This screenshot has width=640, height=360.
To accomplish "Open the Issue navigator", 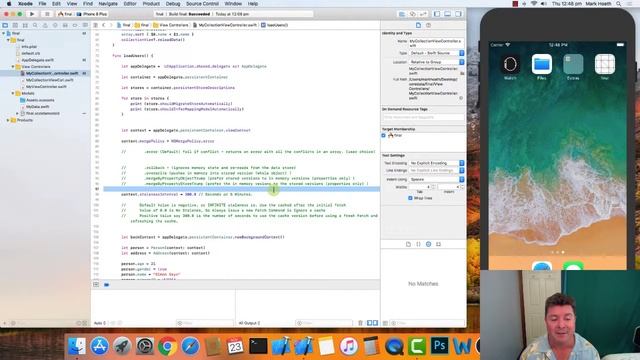I will 45,25.
